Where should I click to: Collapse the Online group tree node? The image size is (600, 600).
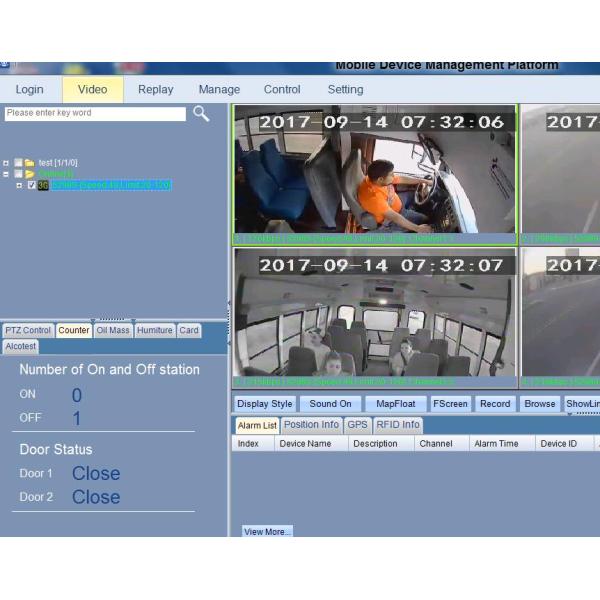point(6,173)
